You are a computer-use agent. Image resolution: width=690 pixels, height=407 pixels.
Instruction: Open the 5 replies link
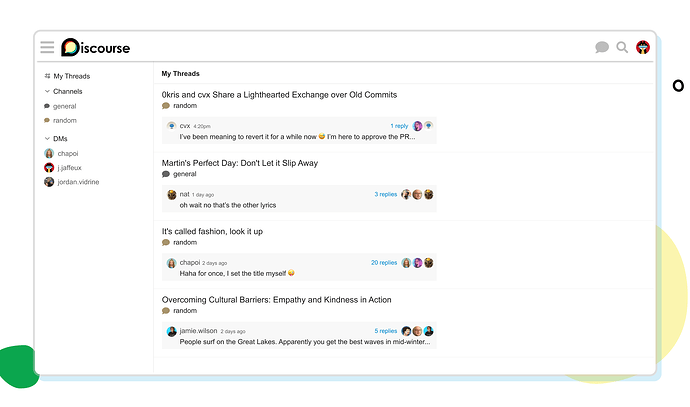[386, 331]
